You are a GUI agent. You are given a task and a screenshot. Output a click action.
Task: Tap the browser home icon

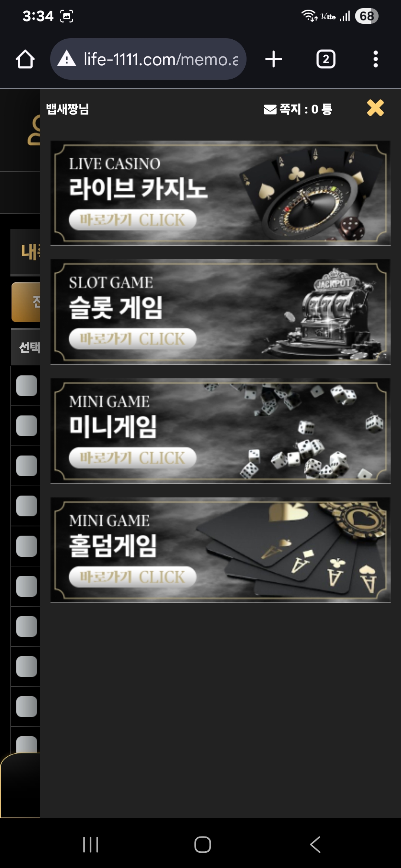(25, 59)
